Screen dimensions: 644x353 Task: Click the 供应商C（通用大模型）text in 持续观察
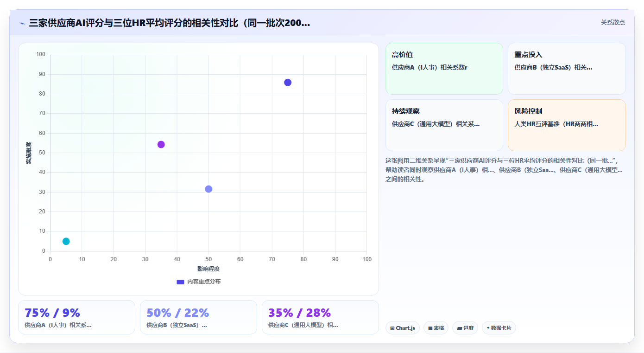point(436,124)
